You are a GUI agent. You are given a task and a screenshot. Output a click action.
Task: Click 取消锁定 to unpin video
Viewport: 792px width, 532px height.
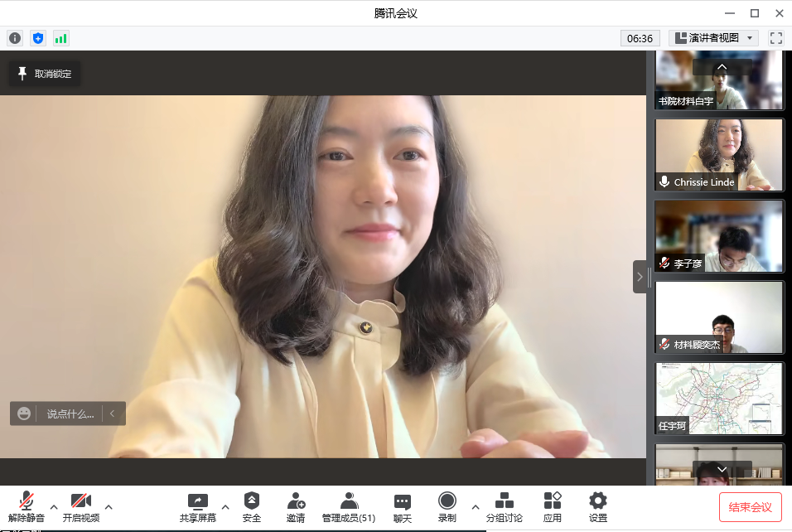point(45,74)
